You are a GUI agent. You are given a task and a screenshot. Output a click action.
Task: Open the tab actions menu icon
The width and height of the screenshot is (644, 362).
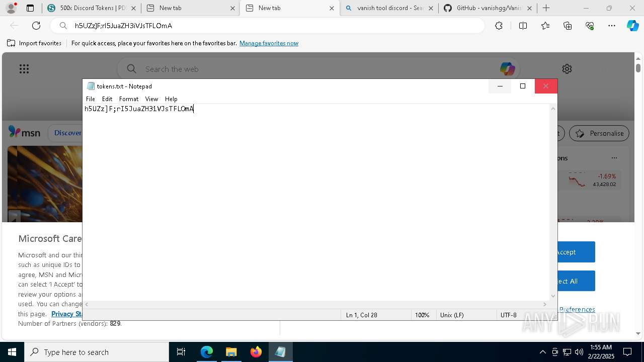click(x=30, y=8)
